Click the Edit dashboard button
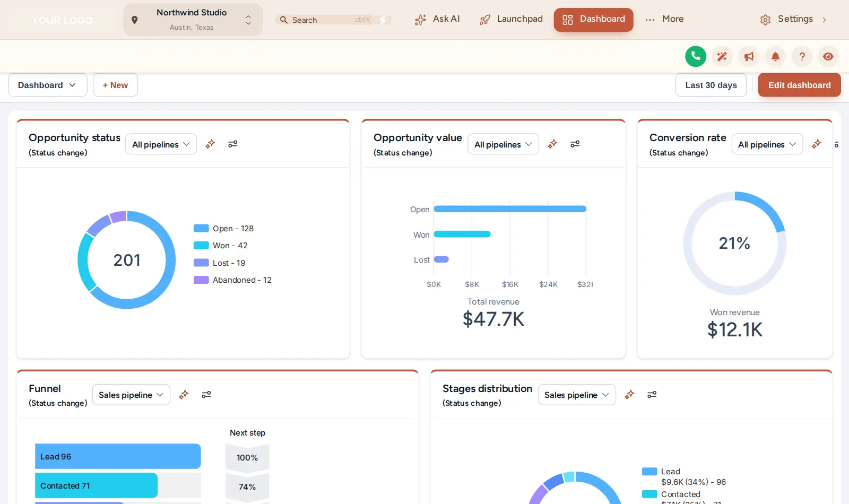 (x=799, y=85)
